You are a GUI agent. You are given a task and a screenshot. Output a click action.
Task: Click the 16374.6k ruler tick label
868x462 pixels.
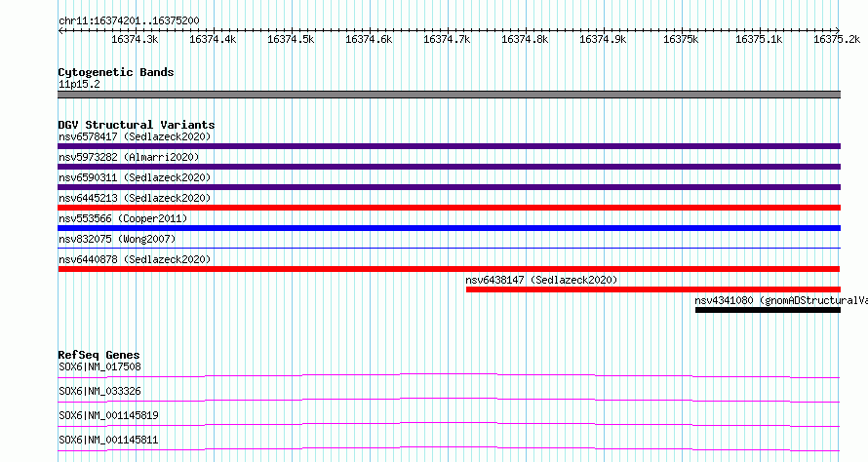click(x=369, y=39)
